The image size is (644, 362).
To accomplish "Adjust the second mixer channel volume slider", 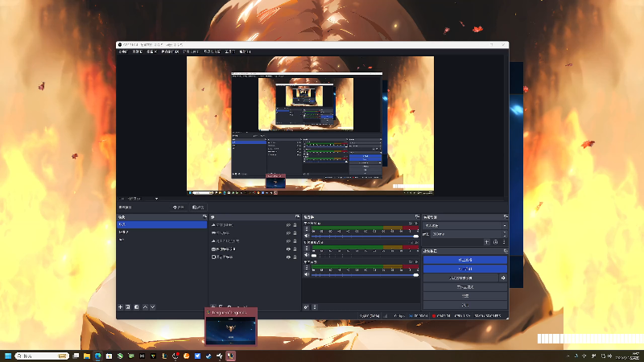I will click(365, 255).
